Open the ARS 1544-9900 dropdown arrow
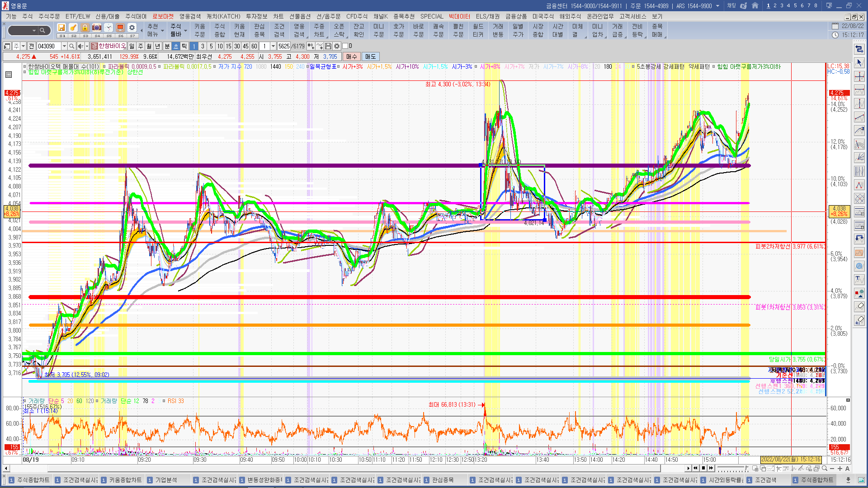This screenshot has height=488, width=868. tap(717, 6)
